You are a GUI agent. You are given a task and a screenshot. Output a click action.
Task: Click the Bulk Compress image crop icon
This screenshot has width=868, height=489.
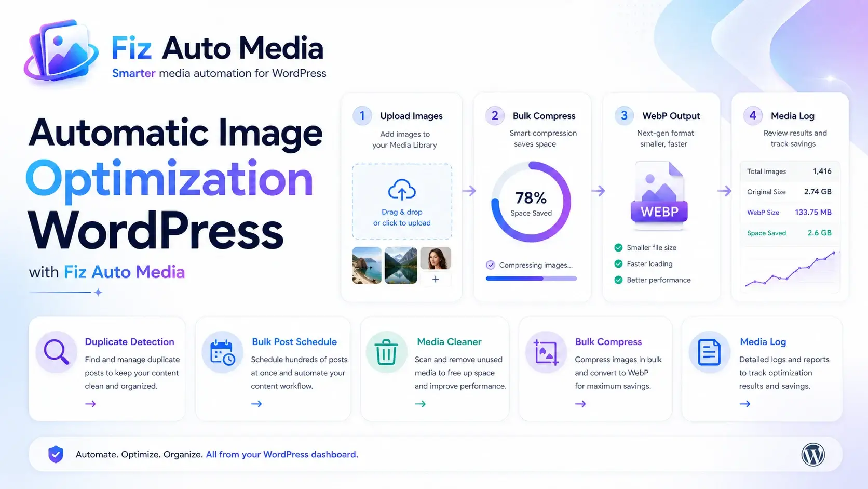[546, 352]
